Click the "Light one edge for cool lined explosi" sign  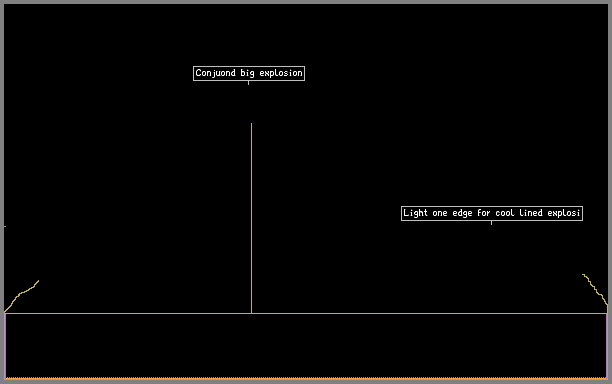coord(492,213)
